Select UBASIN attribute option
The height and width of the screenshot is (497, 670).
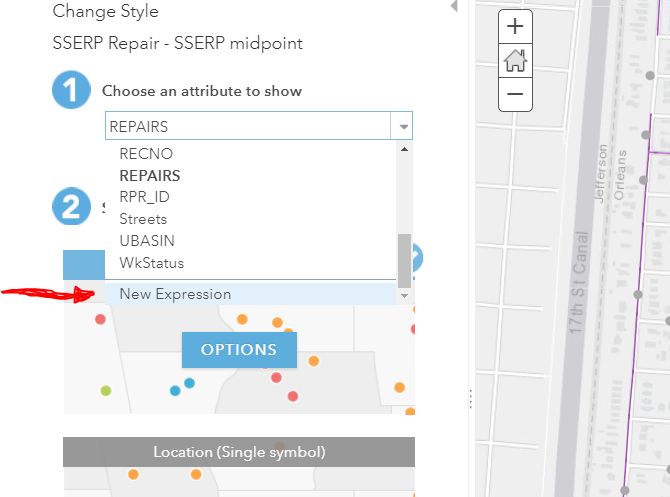145,241
